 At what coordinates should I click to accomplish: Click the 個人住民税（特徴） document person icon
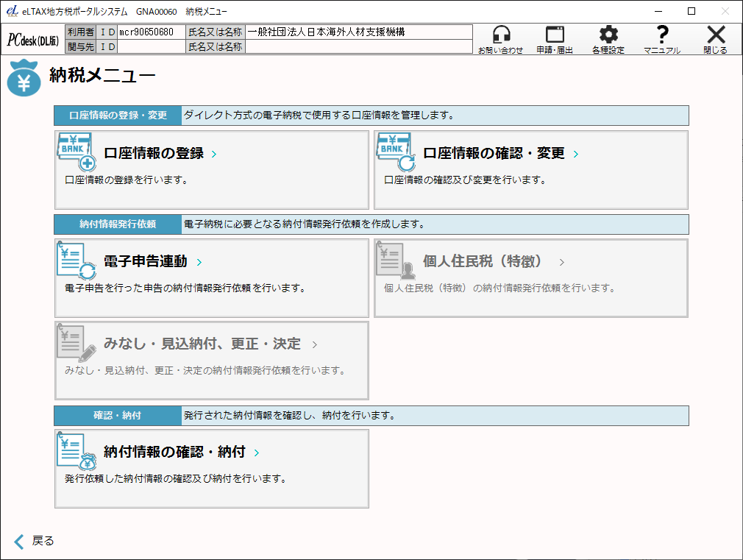pyautogui.click(x=396, y=260)
